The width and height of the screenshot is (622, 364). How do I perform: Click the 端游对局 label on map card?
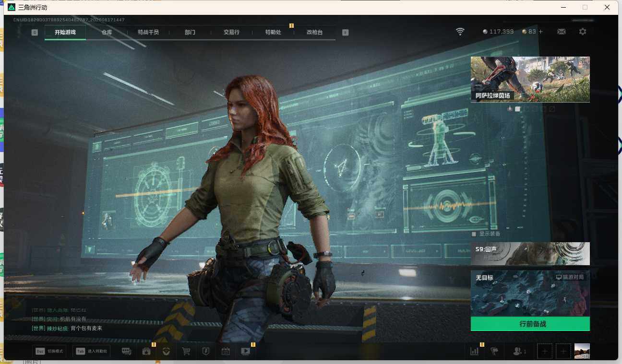(574, 277)
